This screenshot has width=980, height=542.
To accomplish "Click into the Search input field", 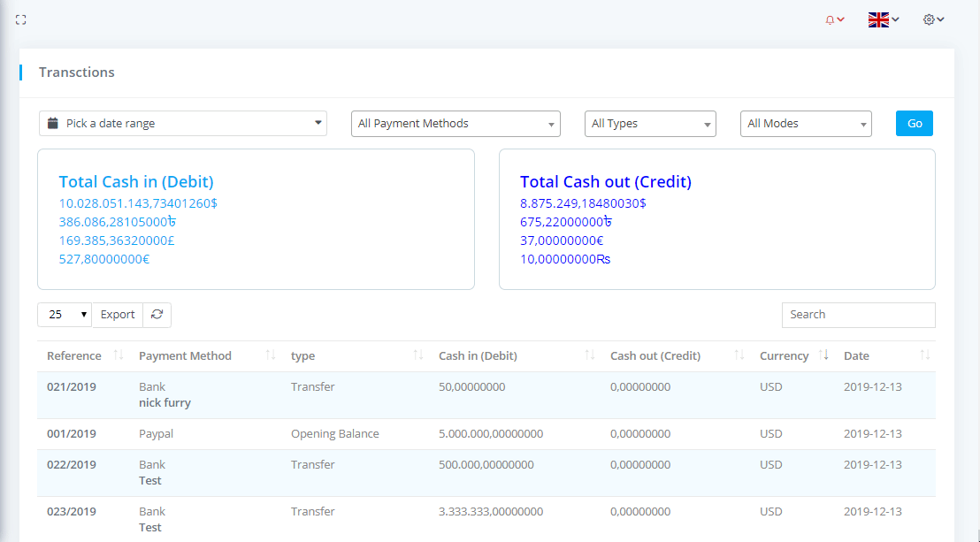I will click(x=858, y=315).
